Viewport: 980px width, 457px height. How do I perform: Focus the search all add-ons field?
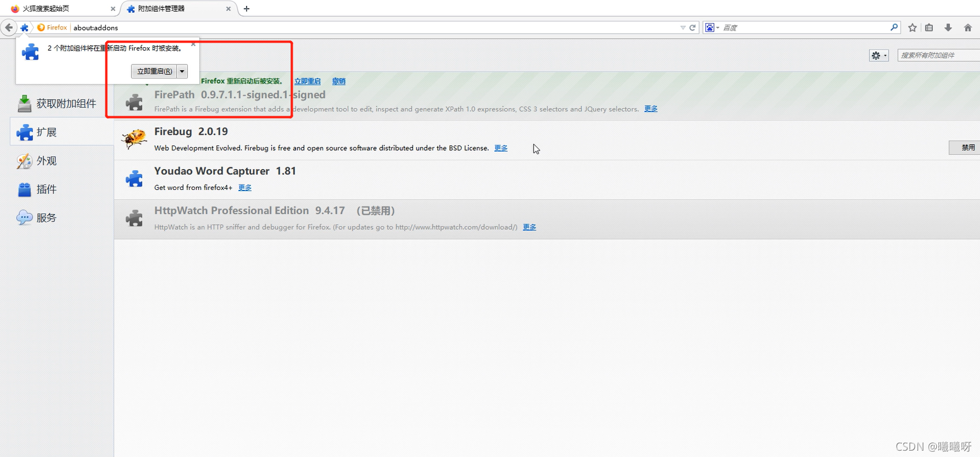coord(939,55)
